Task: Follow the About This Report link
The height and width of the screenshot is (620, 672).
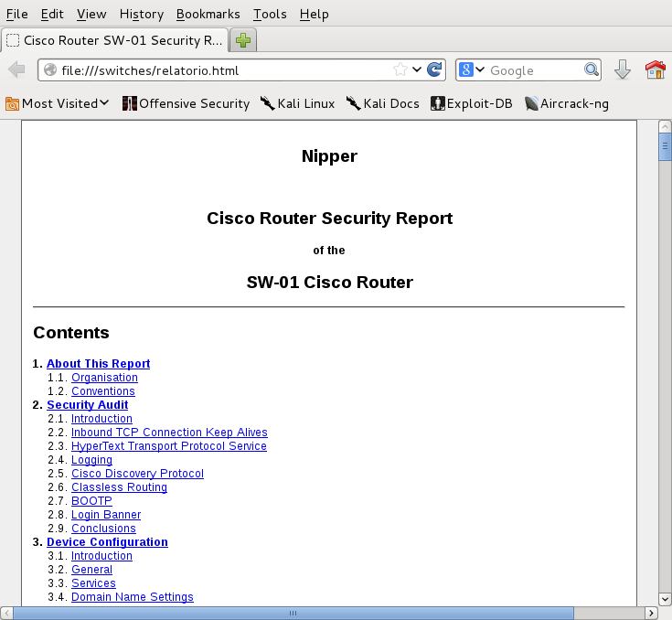Action: click(98, 364)
